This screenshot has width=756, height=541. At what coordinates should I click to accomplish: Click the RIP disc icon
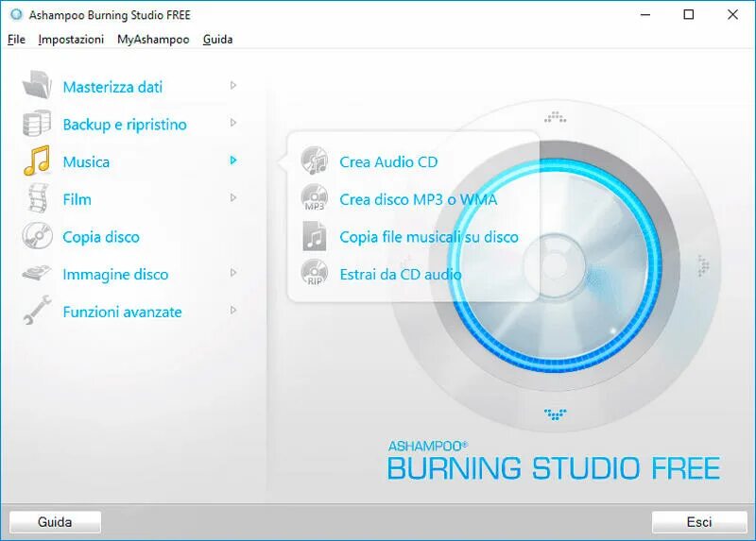pyautogui.click(x=315, y=272)
